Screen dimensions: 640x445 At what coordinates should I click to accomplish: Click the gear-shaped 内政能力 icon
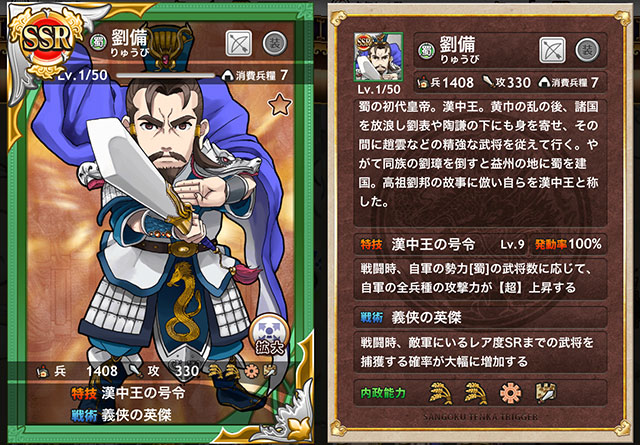511,394
